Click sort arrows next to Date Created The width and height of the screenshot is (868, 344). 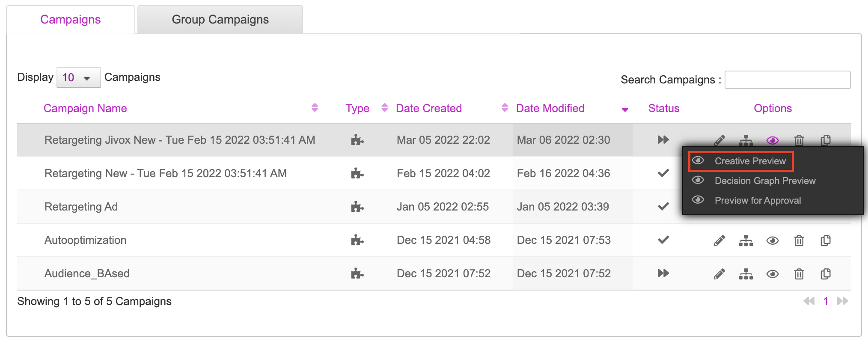click(505, 107)
